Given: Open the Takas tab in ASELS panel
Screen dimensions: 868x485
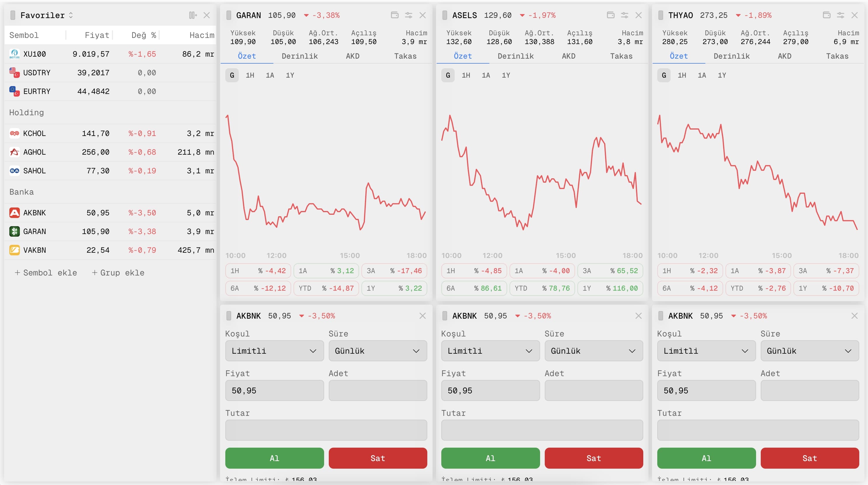Looking at the screenshot, I should [621, 56].
